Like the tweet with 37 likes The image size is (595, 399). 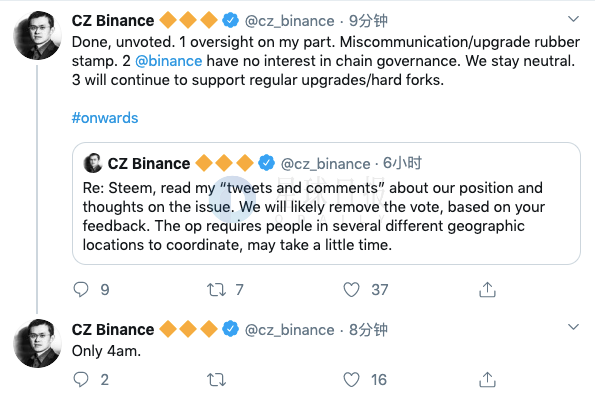[351, 290]
